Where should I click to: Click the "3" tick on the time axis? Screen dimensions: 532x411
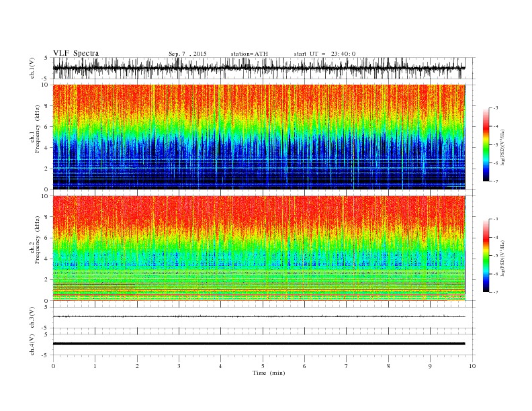pyautogui.click(x=179, y=366)
